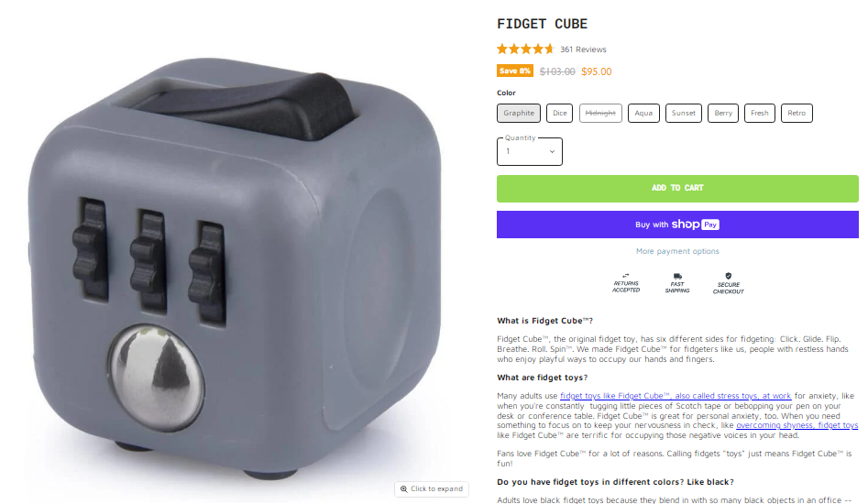Click the star rating icons

point(525,49)
